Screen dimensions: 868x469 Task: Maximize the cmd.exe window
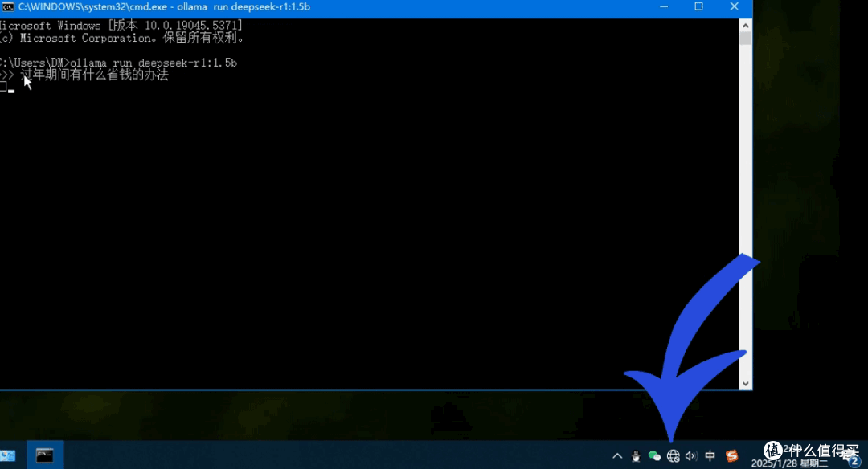point(698,6)
